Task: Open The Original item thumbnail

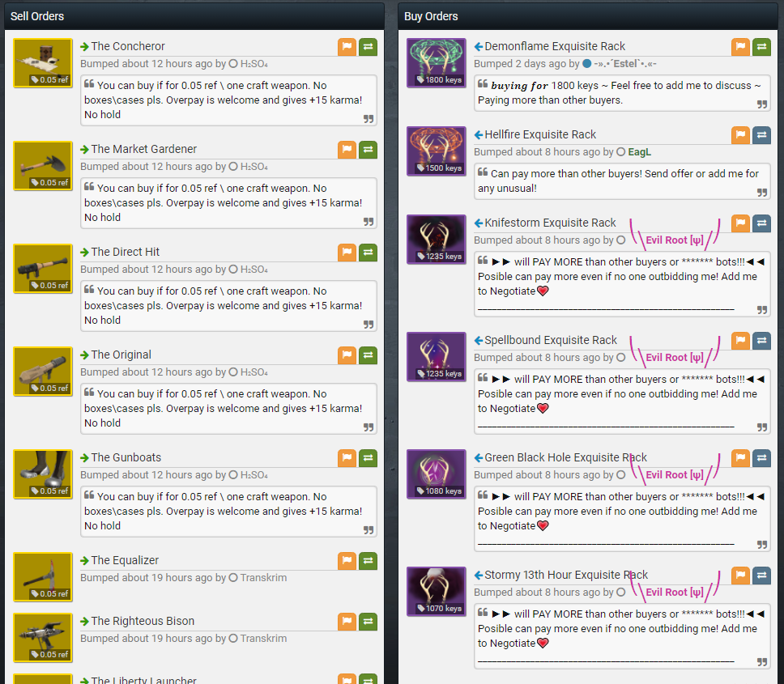Action: click(x=43, y=372)
